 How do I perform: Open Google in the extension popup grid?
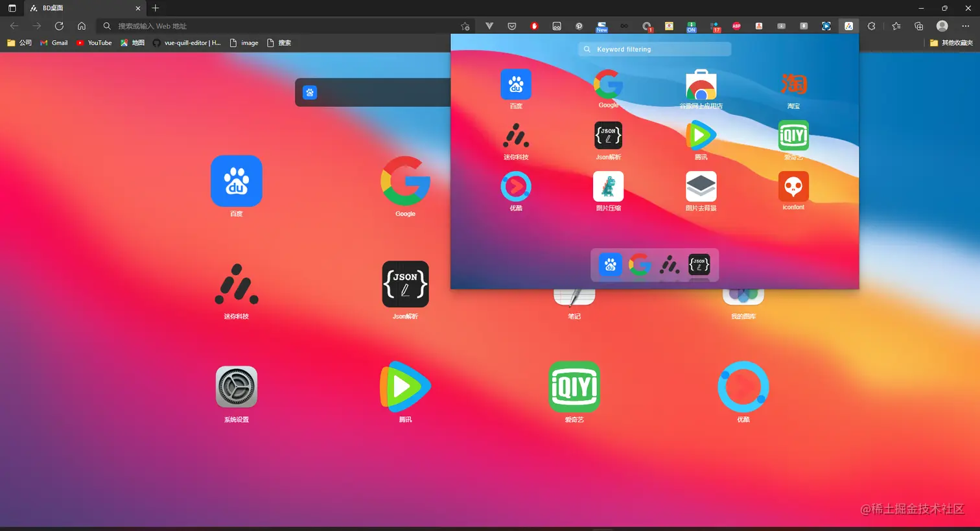click(x=608, y=84)
